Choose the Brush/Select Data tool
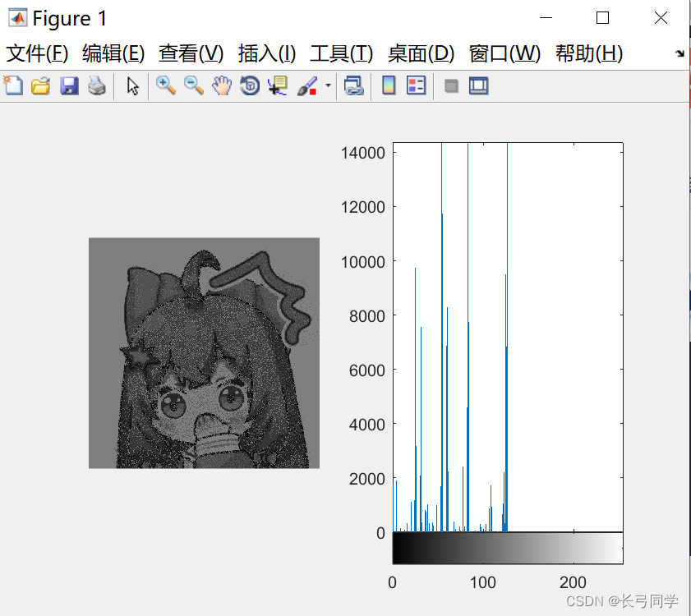Image resolution: width=691 pixels, height=616 pixels. 307,85
